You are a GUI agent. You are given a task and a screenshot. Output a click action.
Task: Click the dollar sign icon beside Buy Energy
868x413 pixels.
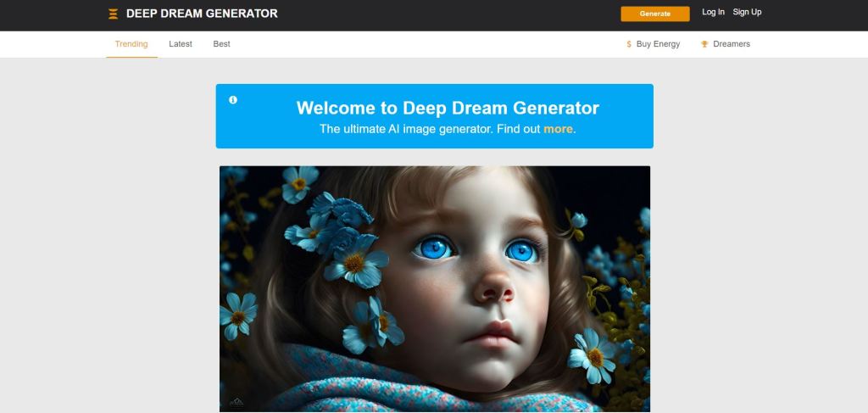(x=629, y=44)
